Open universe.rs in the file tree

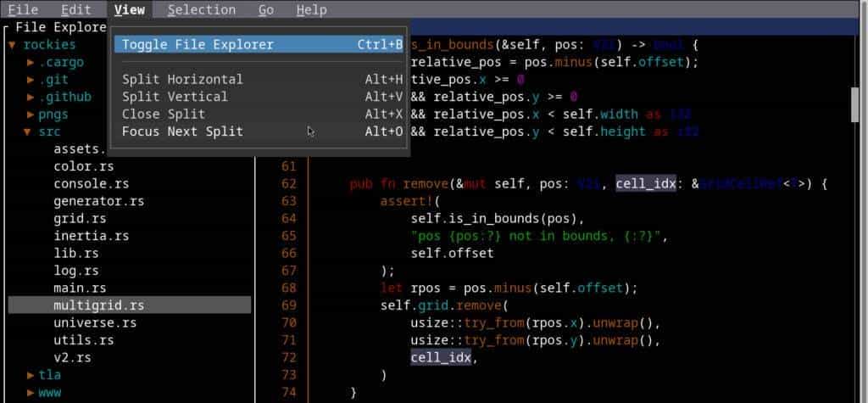(x=95, y=322)
